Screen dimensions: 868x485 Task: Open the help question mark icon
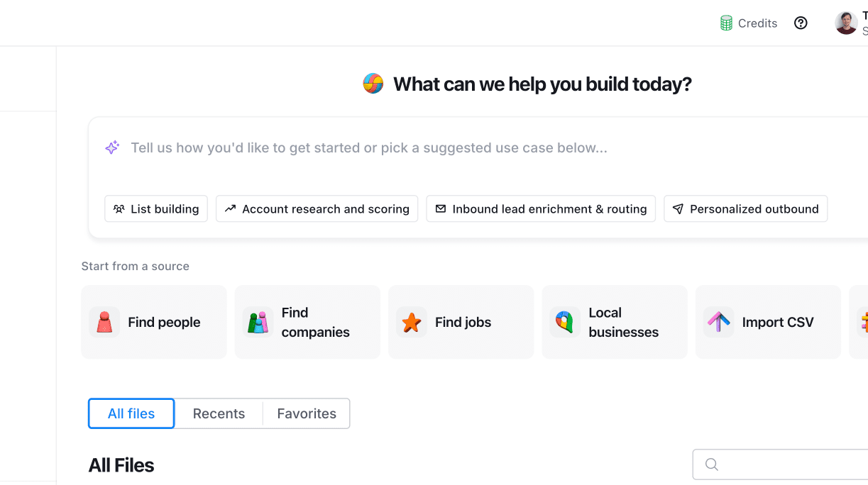[801, 23]
